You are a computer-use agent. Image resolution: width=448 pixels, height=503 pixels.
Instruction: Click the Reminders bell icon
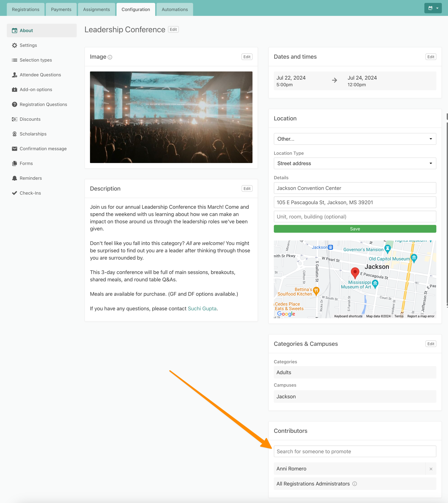click(x=14, y=178)
